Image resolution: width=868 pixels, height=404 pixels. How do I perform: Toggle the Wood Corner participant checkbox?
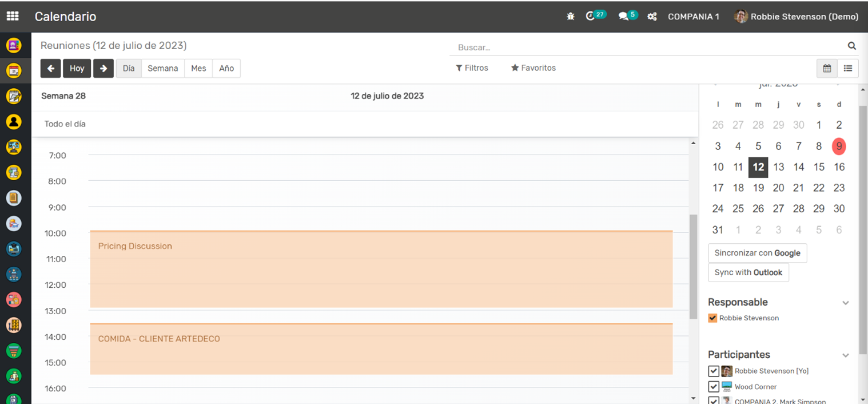[x=713, y=387]
